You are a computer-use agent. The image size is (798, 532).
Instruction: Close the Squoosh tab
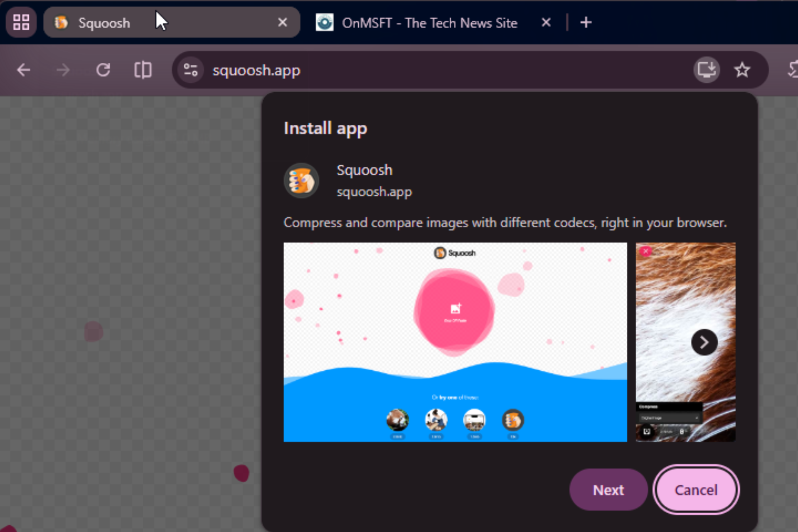point(282,22)
